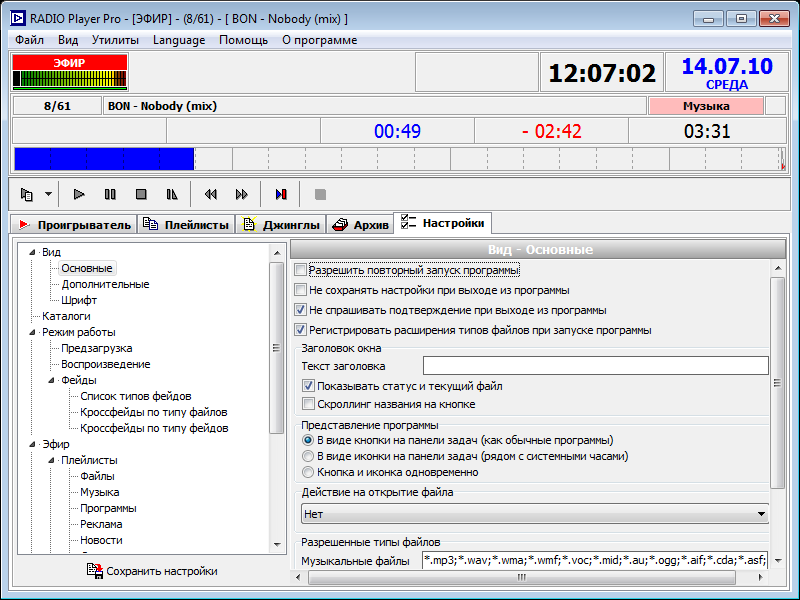Collapse the 'Вид' tree node
800x600 pixels.
[33, 252]
